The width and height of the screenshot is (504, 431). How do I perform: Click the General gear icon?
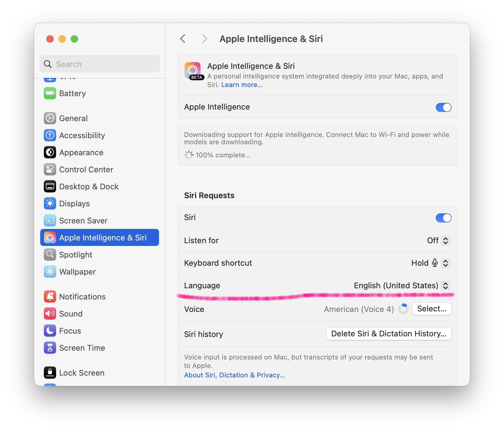click(x=50, y=118)
